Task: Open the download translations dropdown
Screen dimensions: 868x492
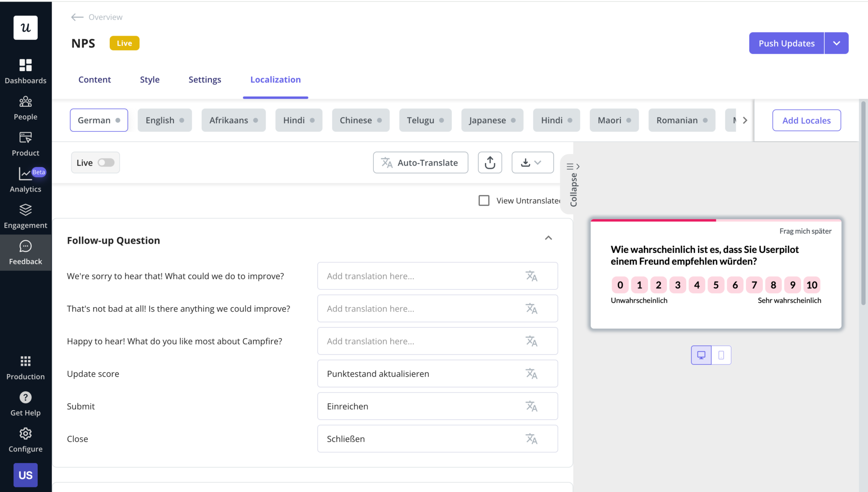Action: pos(532,162)
